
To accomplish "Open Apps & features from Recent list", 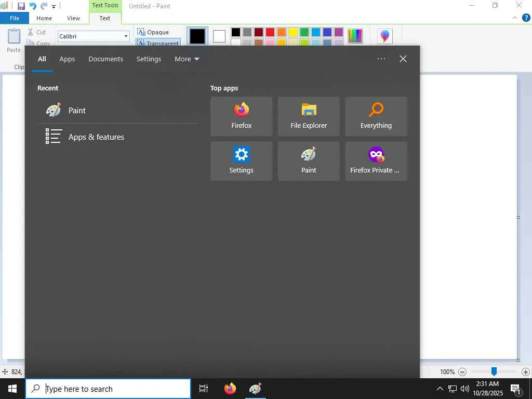I will pos(117,137).
